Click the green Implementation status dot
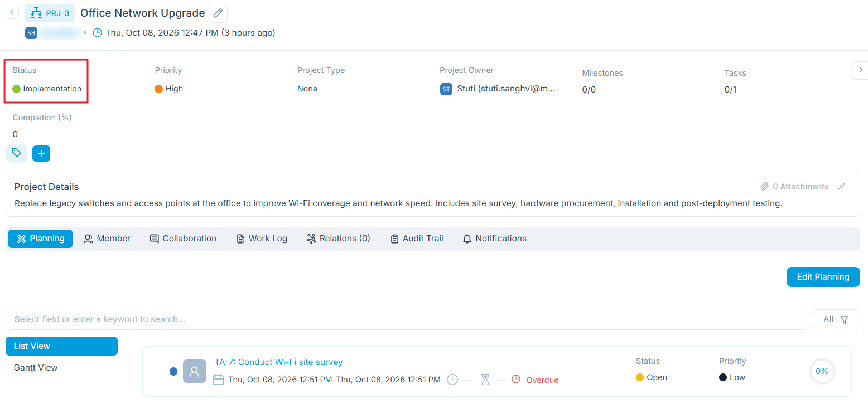868x418 pixels. 16,89
